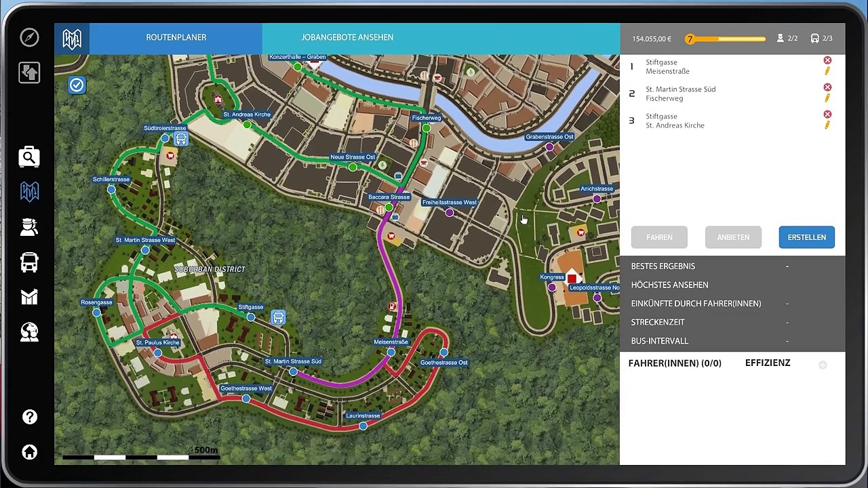Viewport: 868px width, 488px height.
Task: Click the ERSTELLEN button
Action: pyautogui.click(x=807, y=237)
